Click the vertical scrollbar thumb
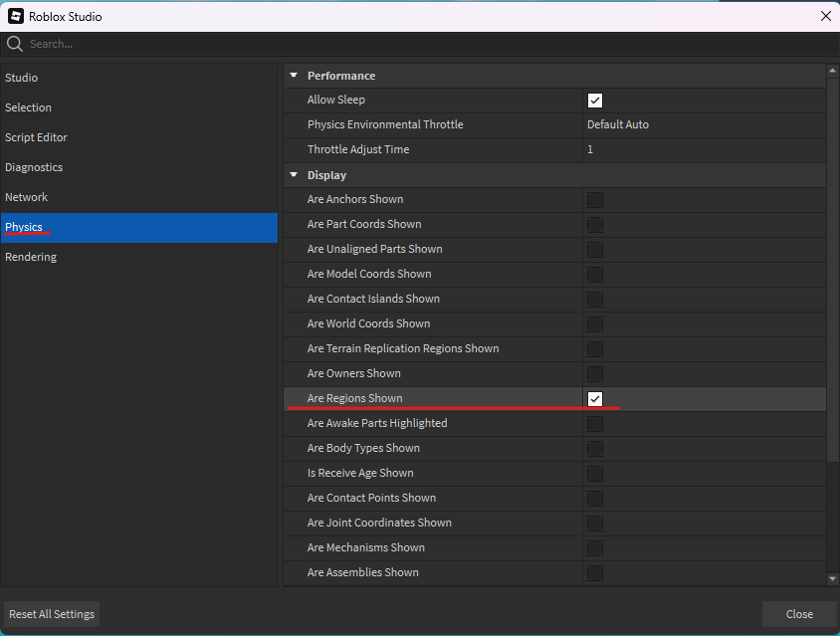 click(x=832, y=270)
